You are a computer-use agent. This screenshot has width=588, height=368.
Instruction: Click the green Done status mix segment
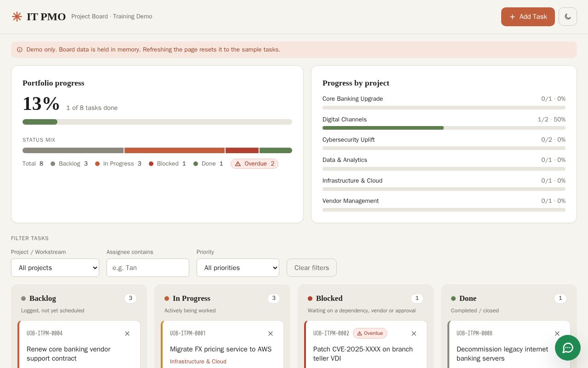pyautogui.click(x=276, y=150)
